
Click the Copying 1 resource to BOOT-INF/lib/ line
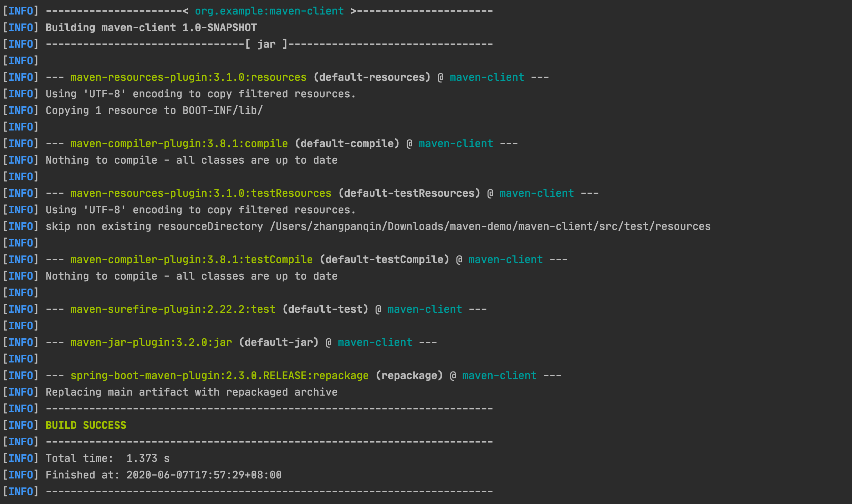[154, 110]
